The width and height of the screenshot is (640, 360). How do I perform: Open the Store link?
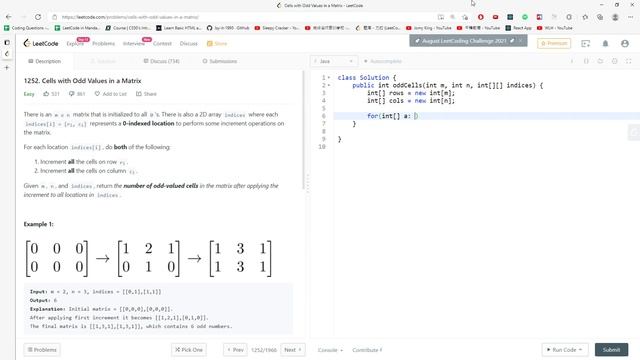217,44
